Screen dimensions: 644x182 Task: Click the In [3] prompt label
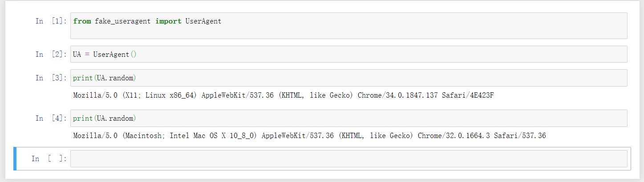(x=52, y=78)
